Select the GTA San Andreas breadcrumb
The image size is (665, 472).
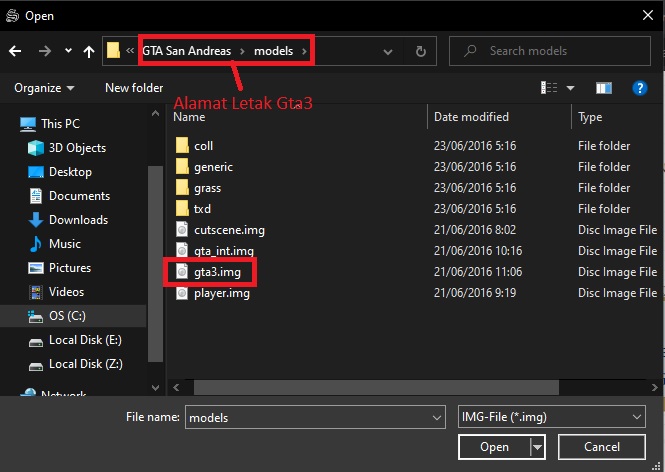click(187, 51)
